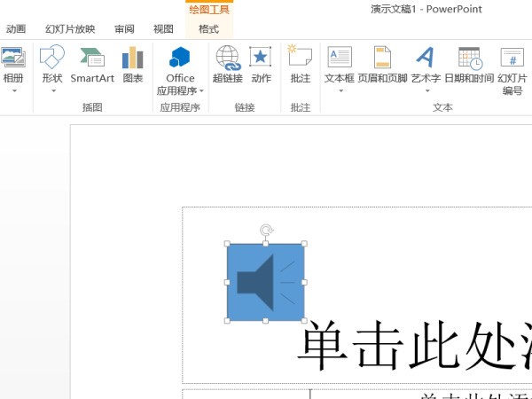Expand the 形状 dropdown arrow
This screenshot has width=532, height=399.
point(53,91)
